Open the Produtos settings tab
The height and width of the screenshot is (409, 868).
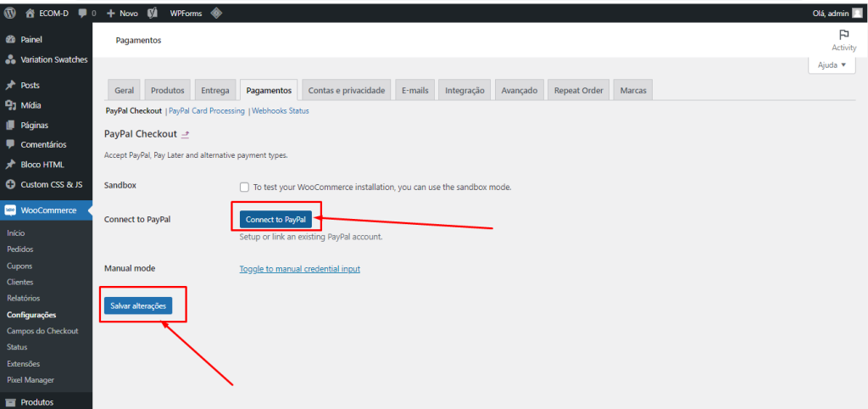[168, 90]
